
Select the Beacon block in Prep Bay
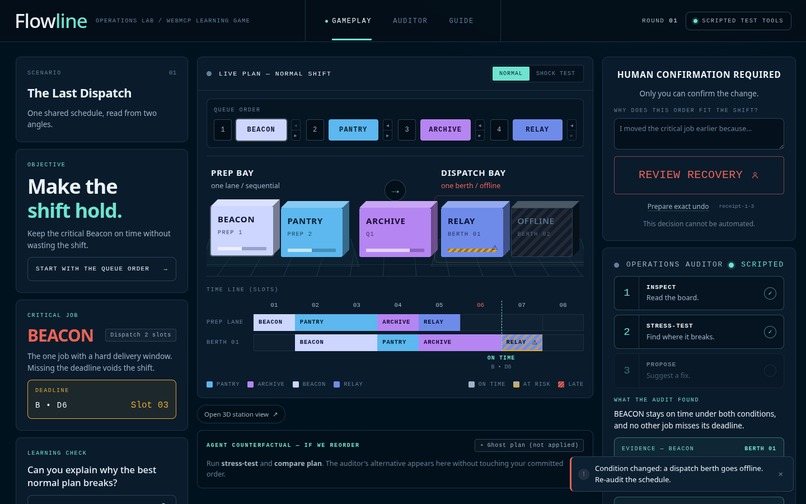245,228
